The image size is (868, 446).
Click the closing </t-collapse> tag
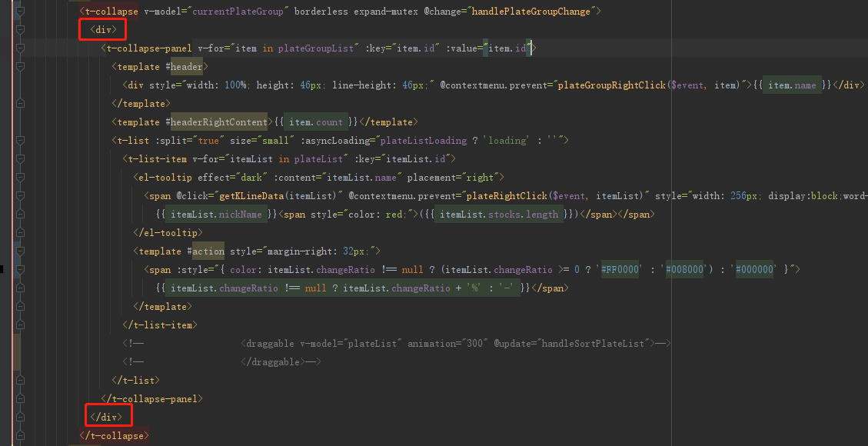(x=114, y=435)
